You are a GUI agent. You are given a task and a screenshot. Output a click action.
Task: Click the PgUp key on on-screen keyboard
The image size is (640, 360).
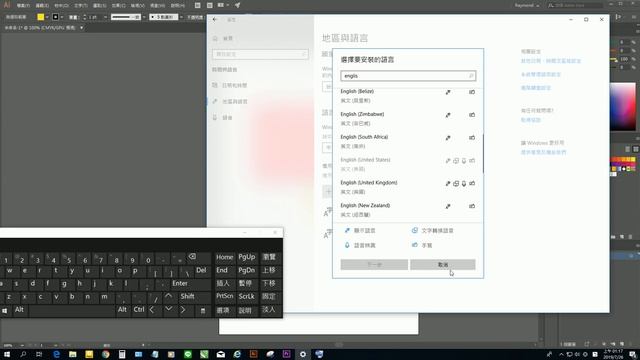[x=247, y=257]
